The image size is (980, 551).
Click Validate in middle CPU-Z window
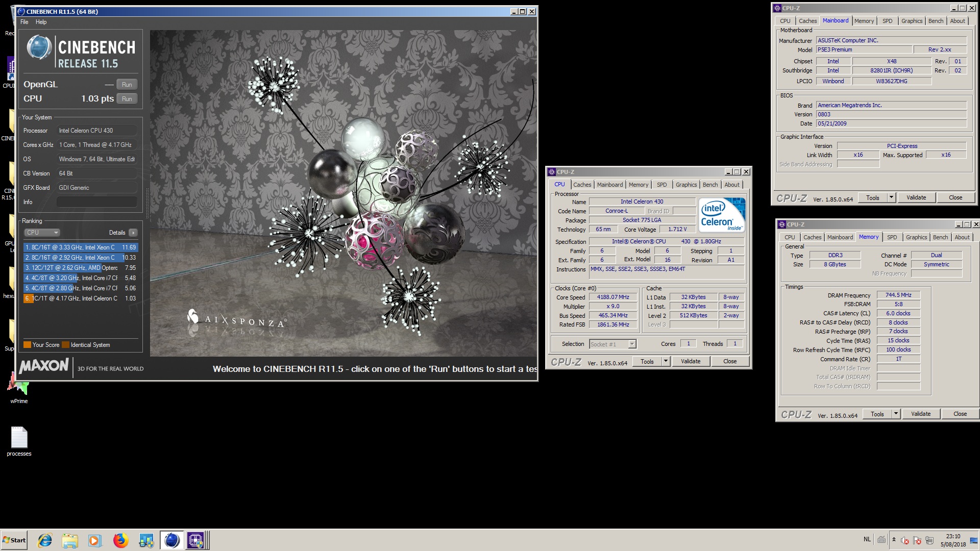pos(691,361)
